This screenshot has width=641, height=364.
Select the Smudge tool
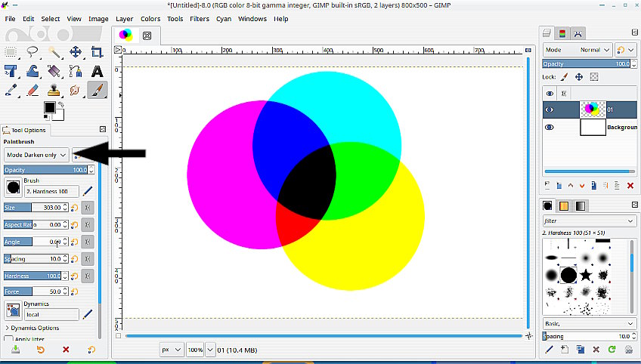click(x=76, y=90)
